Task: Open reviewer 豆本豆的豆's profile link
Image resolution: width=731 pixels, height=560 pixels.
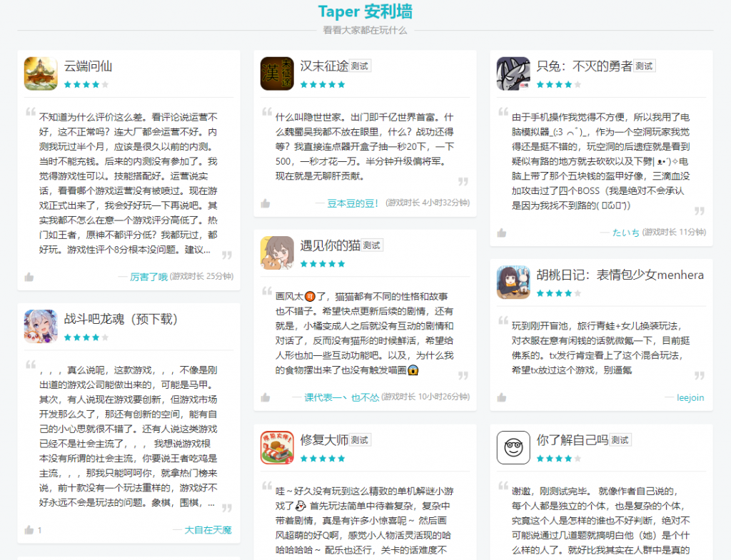Action: pos(347,205)
